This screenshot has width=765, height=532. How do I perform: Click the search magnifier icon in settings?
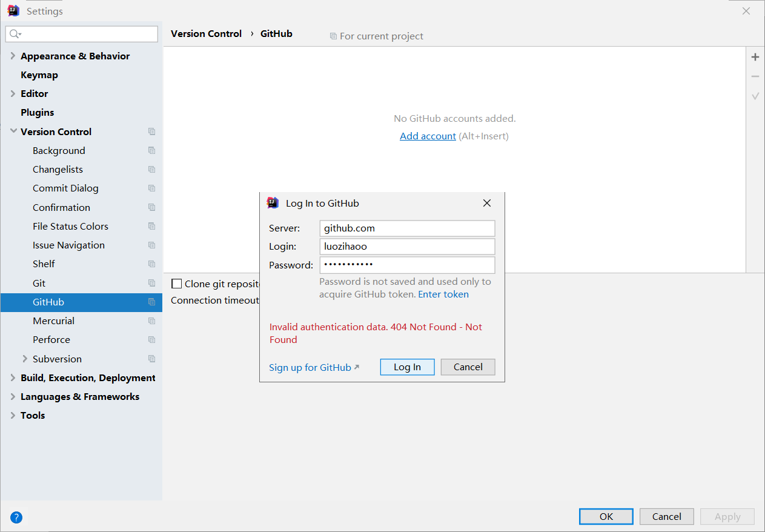click(15, 34)
